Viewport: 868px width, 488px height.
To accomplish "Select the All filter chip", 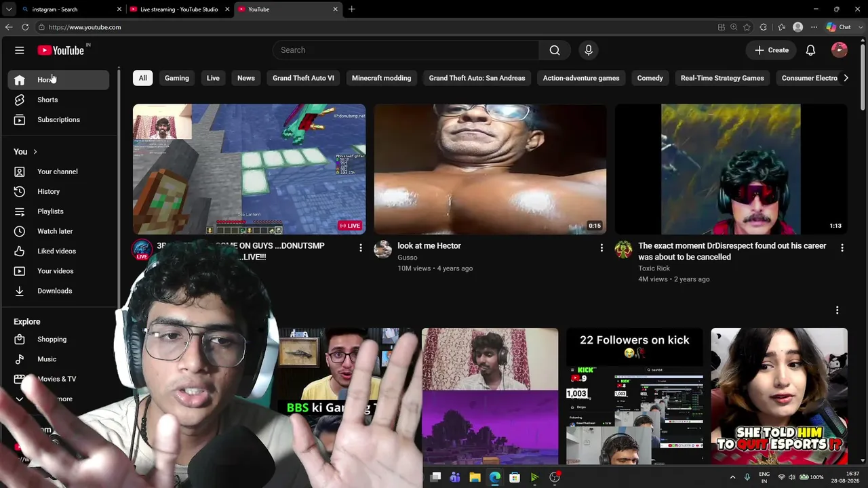I will (x=142, y=78).
